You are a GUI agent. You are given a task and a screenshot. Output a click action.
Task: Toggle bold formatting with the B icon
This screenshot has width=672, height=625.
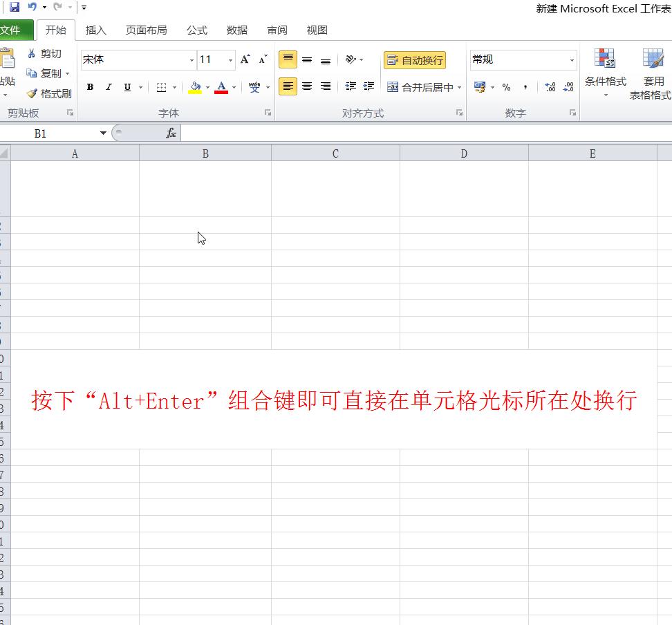[89, 87]
